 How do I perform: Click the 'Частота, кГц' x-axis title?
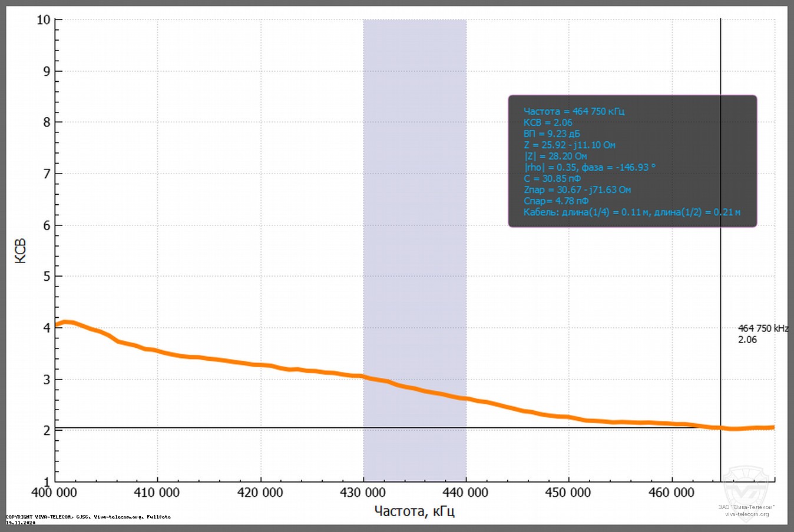point(414,511)
